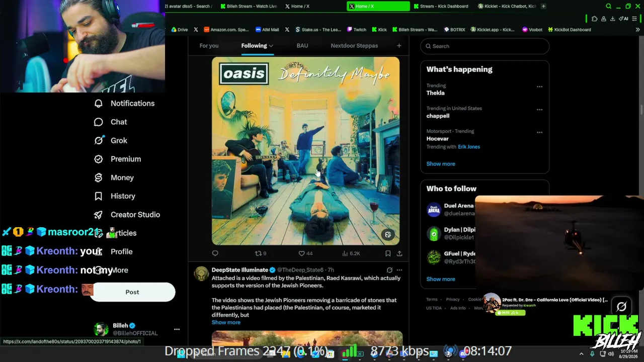644x362 pixels.
Task: Expand DeepState Illuminate post with Show more
Action: tap(226, 322)
